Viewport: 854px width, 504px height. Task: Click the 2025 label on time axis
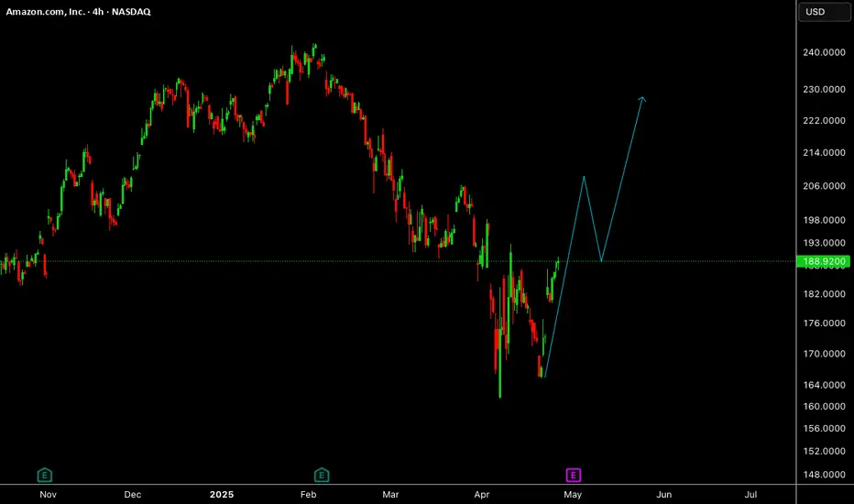point(222,495)
